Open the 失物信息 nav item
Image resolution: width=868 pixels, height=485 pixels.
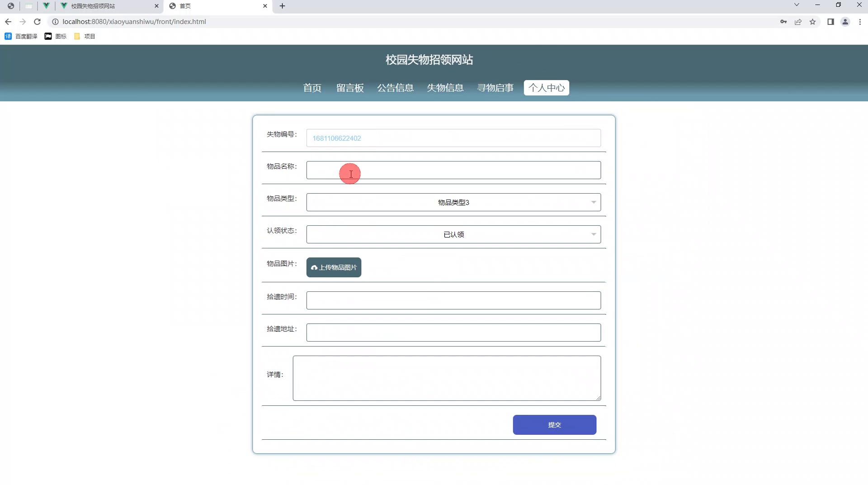pyautogui.click(x=445, y=88)
